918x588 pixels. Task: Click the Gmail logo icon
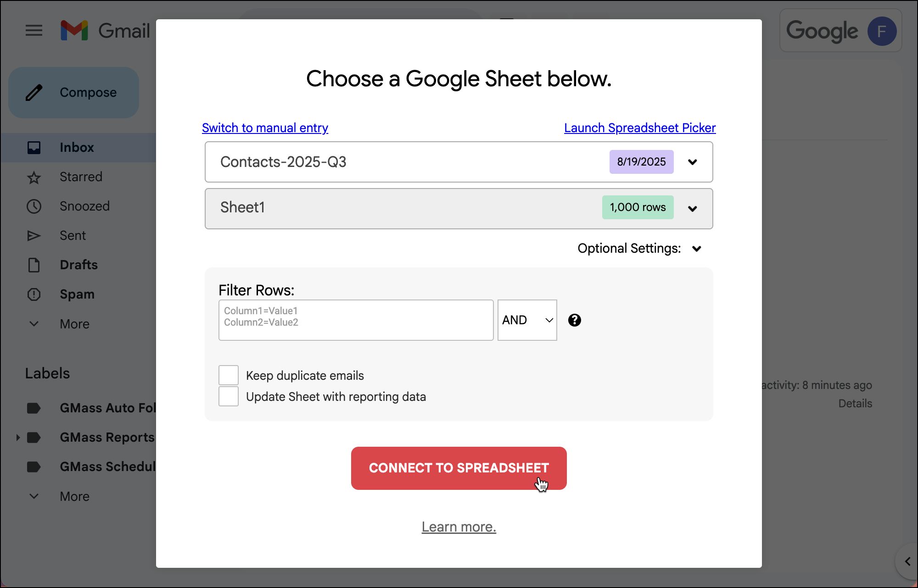(74, 31)
